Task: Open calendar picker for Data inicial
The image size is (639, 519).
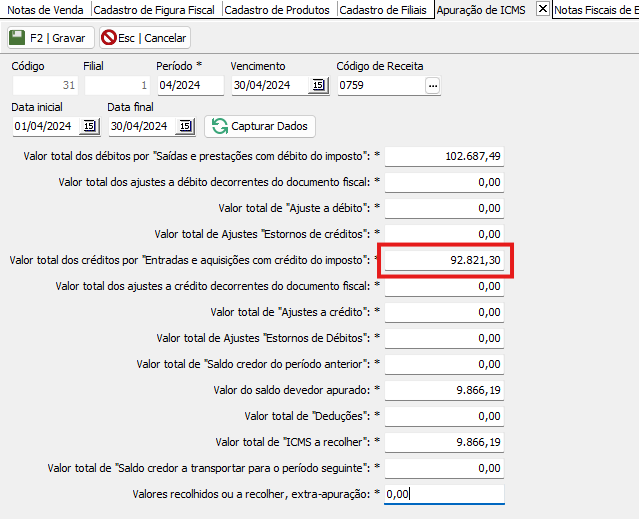Action: (x=89, y=126)
